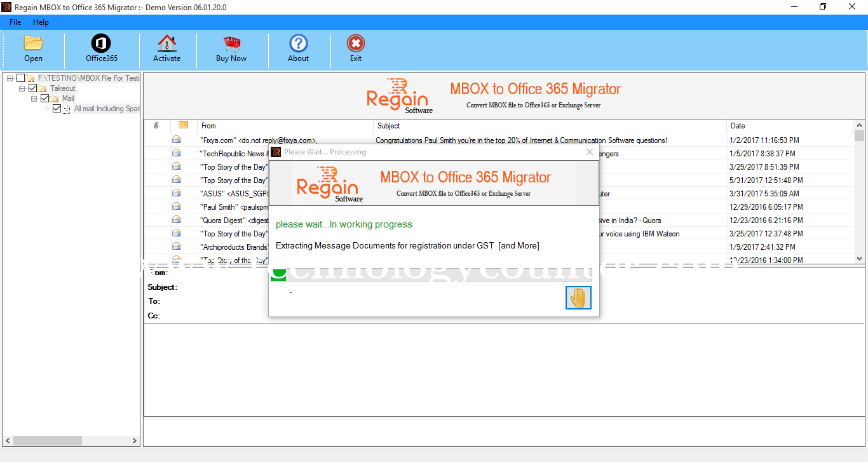Uncheck the All mail Including Spam checkbox
Screen dimensions: 868x462
coord(57,109)
